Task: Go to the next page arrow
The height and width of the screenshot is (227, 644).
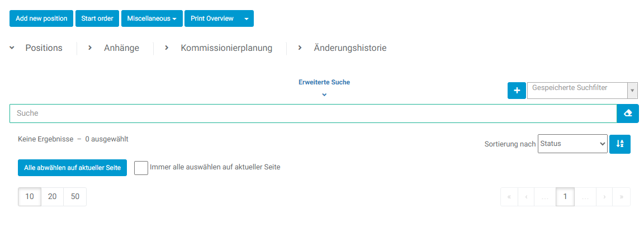Action: (x=604, y=197)
